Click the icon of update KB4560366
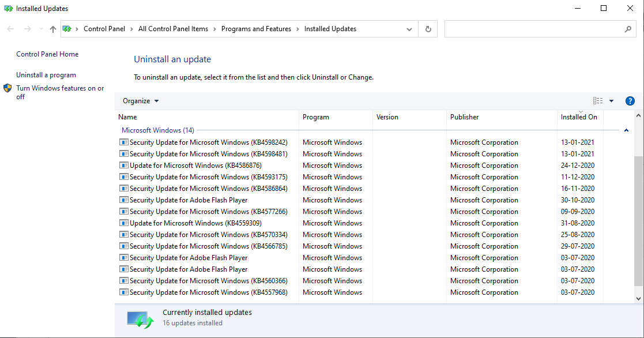 tap(123, 280)
